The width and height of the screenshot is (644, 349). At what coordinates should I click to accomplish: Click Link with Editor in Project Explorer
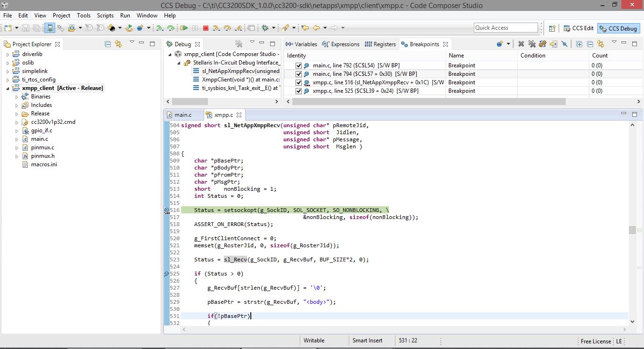click(x=118, y=44)
